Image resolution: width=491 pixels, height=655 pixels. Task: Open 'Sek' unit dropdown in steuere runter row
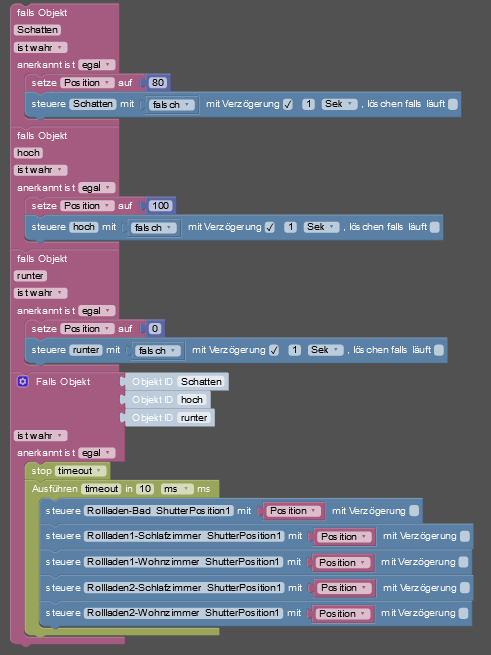[325, 350]
